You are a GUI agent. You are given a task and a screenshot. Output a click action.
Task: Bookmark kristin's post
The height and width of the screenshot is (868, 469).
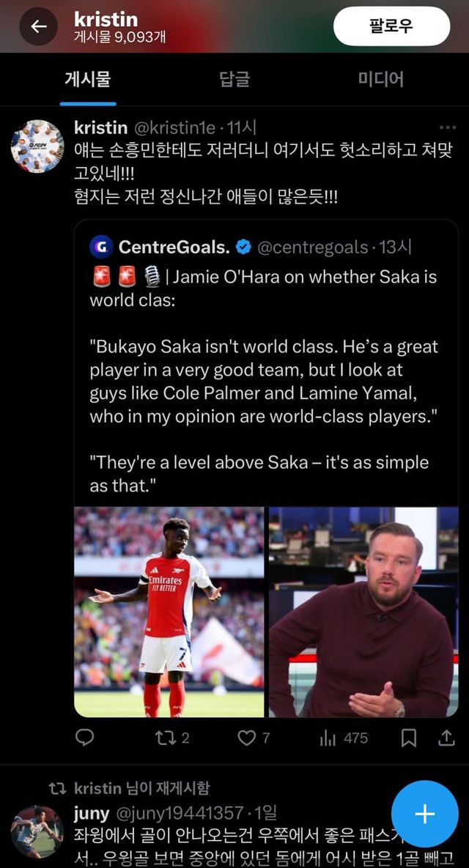[x=410, y=738]
